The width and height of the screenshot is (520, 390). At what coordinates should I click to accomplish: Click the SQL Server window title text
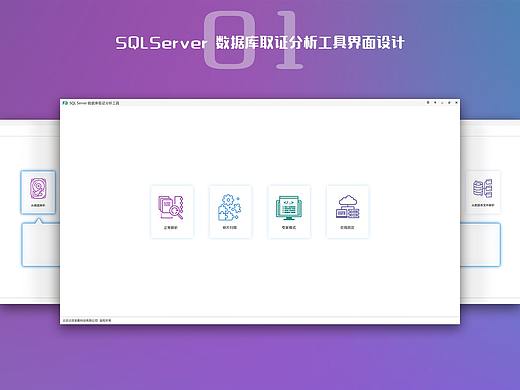(94, 103)
